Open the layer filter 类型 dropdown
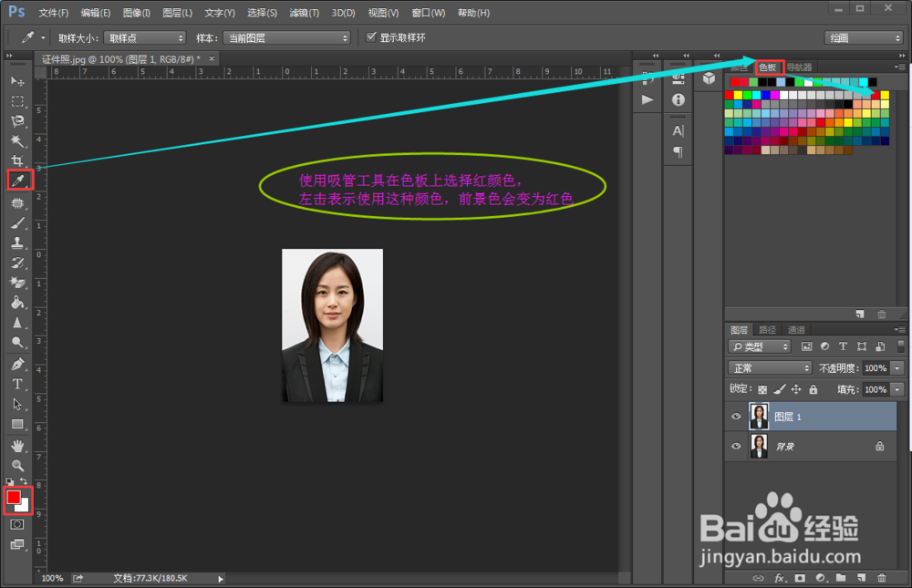The height and width of the screenshot is (588, 912). 759,346
